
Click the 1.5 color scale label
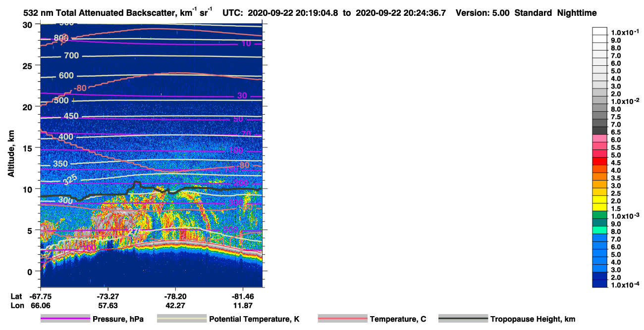pyautogui.click(x=617, y=208)
